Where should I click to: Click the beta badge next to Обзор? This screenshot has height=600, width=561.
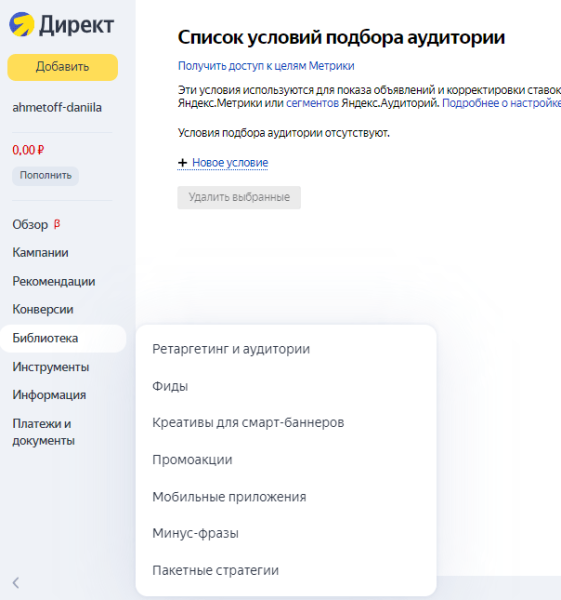click(57, 223)
